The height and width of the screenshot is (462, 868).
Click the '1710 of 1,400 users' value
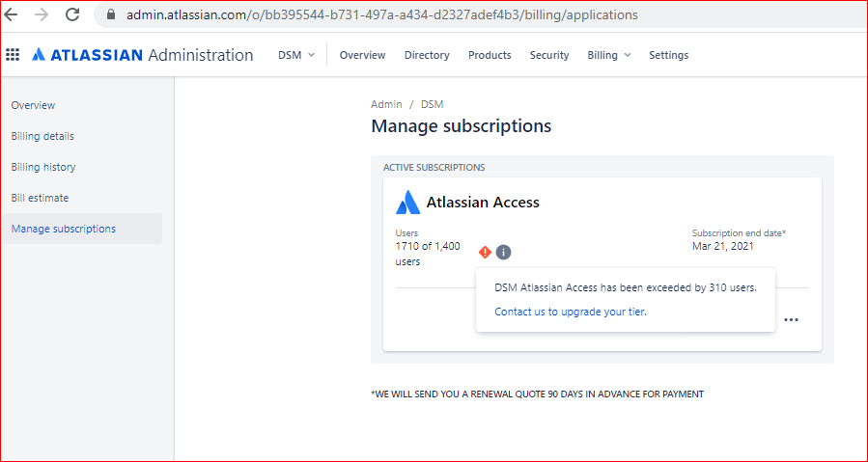click(428, 254)
